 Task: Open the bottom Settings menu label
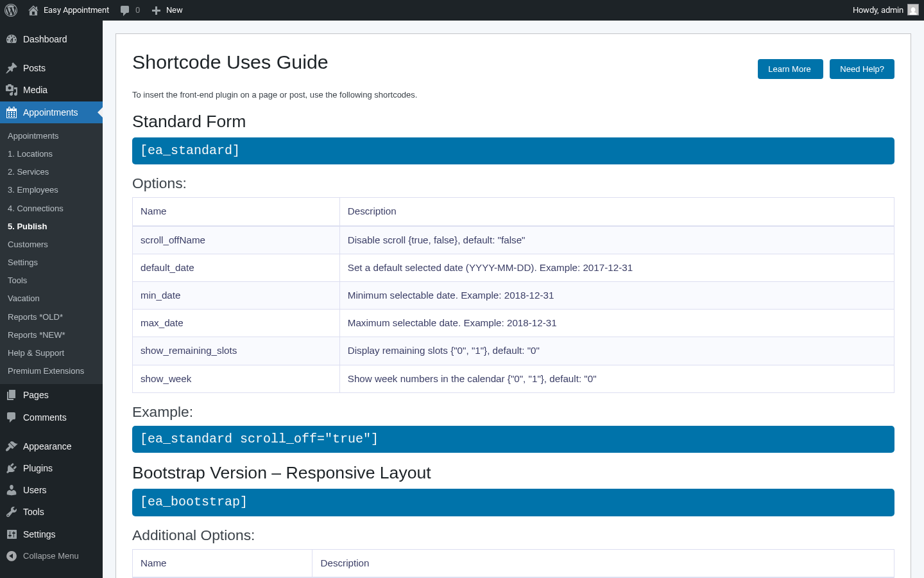pos(39,534)
